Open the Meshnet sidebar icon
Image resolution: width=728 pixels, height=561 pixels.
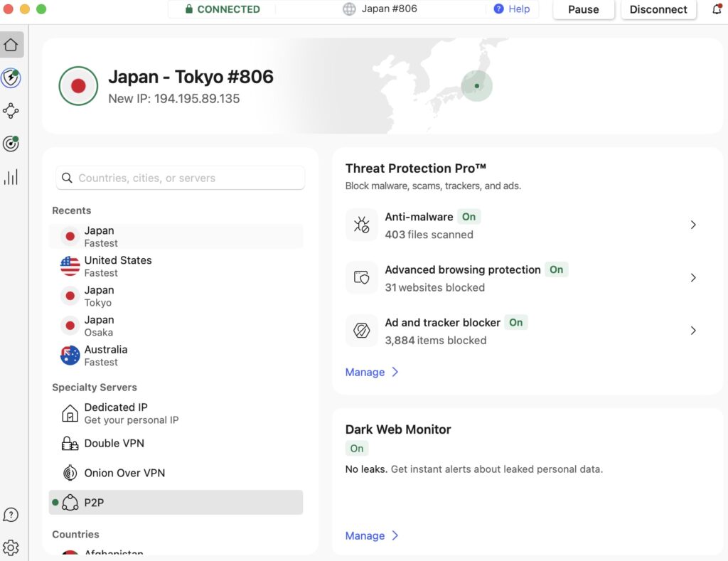[x=11, y=110]
